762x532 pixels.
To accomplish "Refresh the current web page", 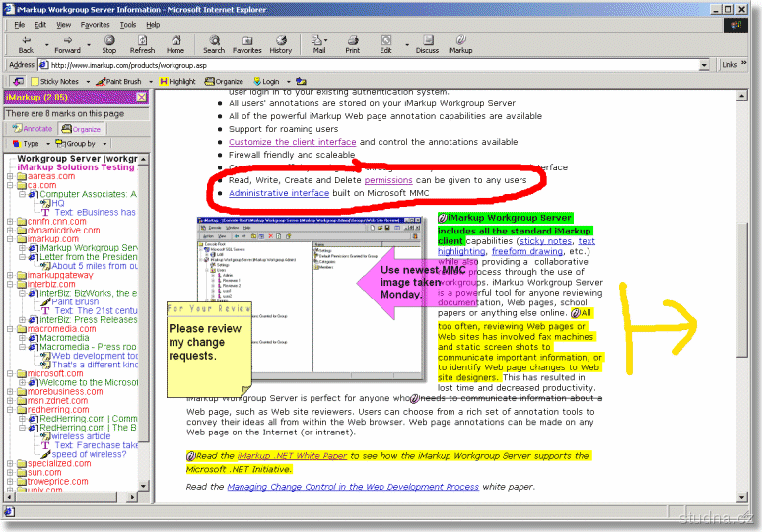I will pos(142,43).
